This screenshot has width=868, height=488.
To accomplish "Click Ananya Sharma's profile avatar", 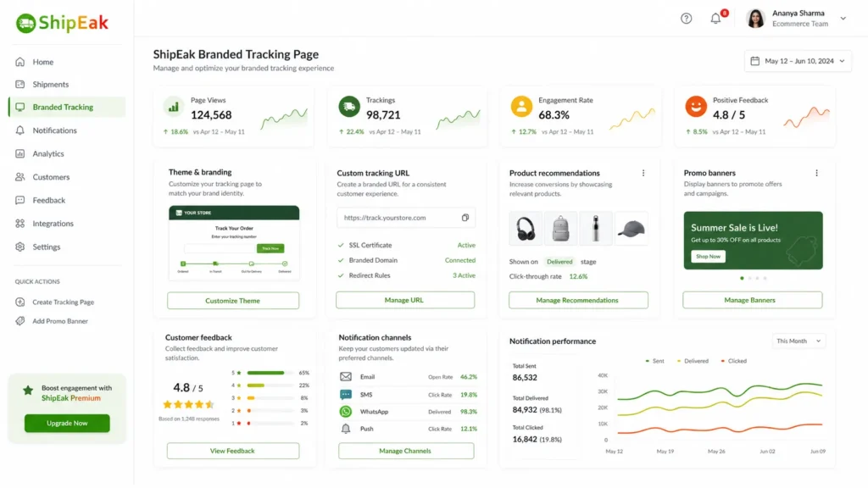I will click(x=755, y=19).
